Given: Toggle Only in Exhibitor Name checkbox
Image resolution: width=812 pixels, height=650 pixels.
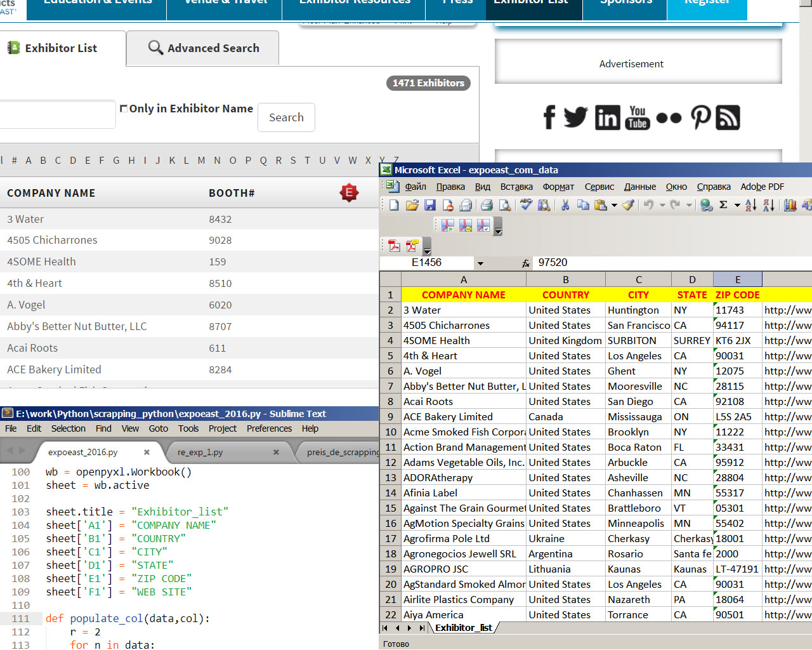Looking at the screenshot, I should (x=124, y=109).
